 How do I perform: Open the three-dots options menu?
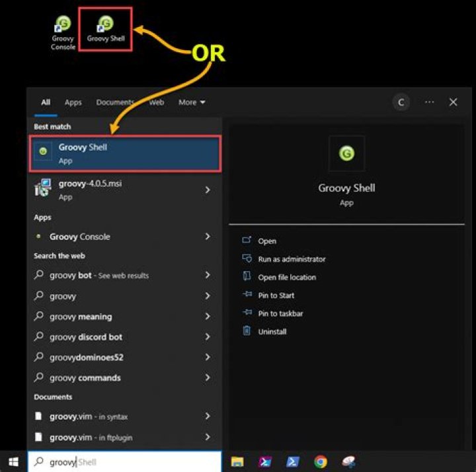(429, 102)
